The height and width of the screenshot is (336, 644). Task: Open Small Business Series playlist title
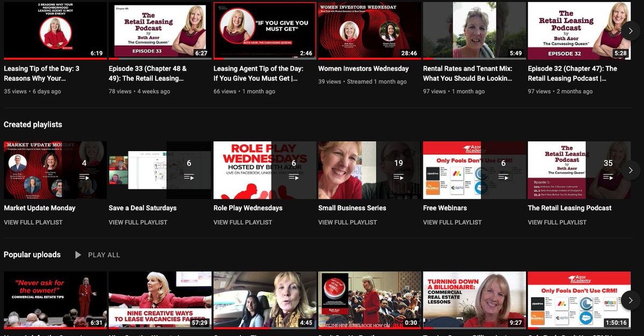(x=352, y=208)
